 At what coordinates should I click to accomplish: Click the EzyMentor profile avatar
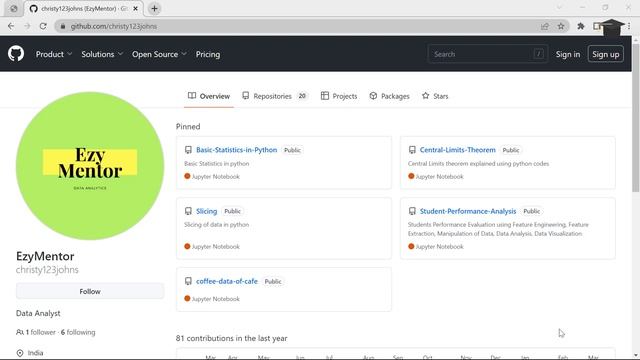[x=90, y=166]
